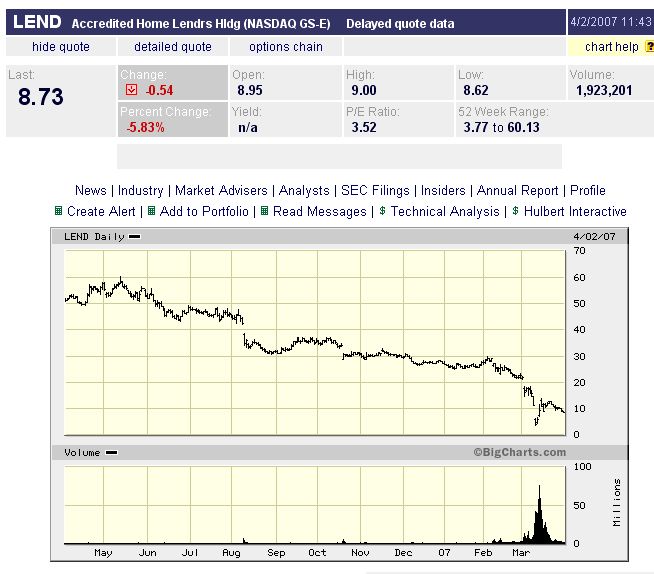Switch to the options chain tab
The image size is (654, 574).
point(286,47)
